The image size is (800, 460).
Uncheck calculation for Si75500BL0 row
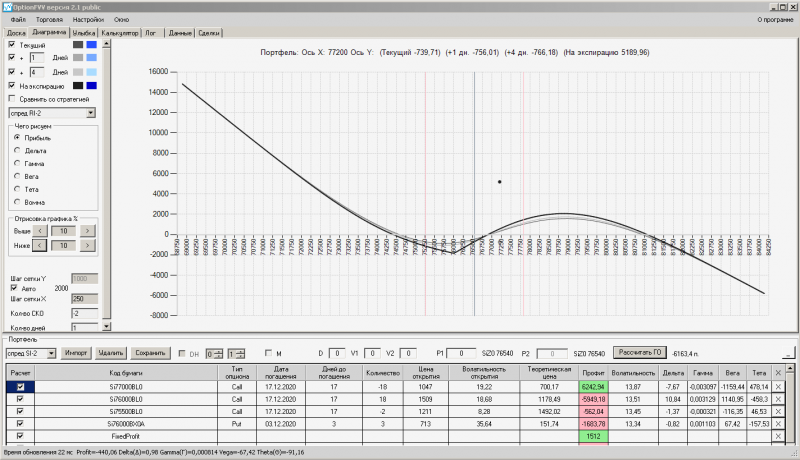pos(20,412)
